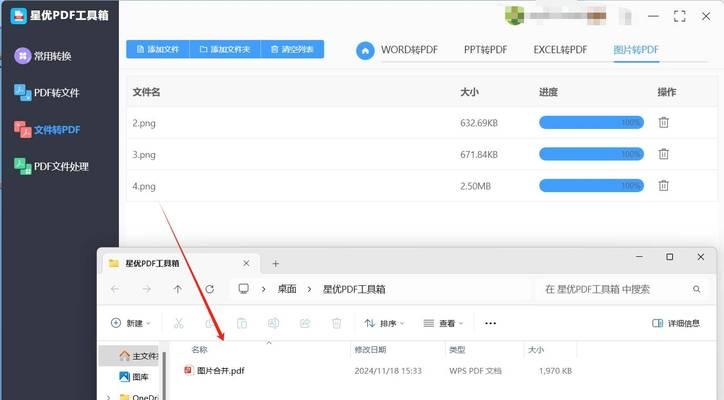Click the user avatar in title bar
This screenshot has width=724, height=400.
pyautogui.click(x=514, y=16)
